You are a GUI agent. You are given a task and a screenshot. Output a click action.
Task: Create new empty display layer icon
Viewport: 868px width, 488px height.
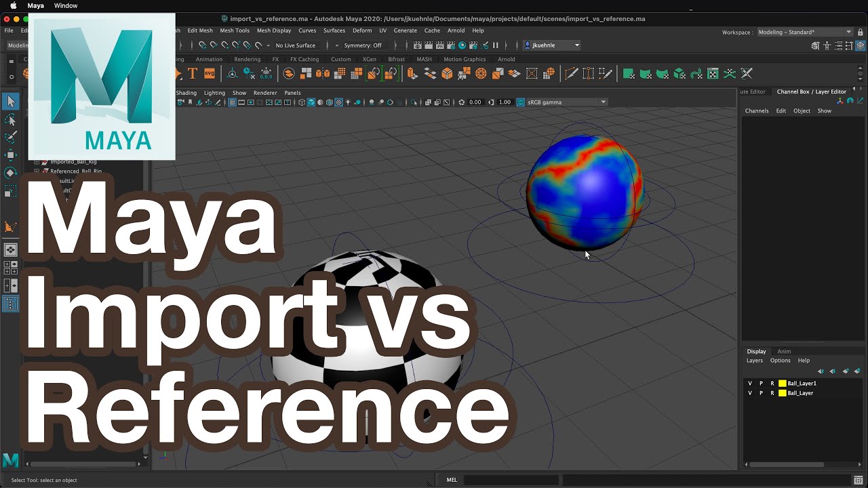[846, 371]
